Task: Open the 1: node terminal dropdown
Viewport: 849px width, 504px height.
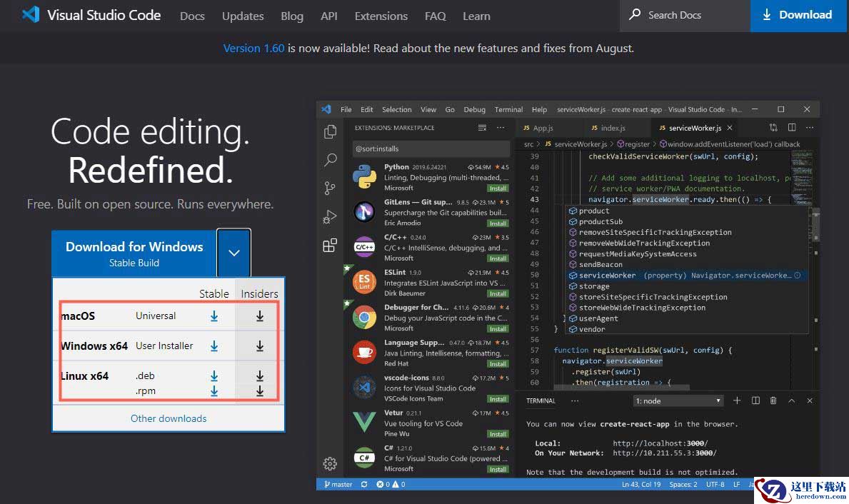Action: coord(678,400)
